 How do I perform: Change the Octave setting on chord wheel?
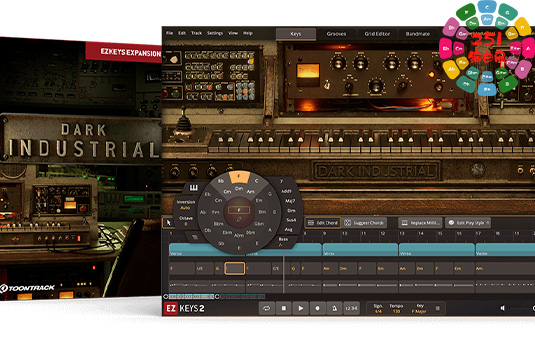click(x=186, y=221)
